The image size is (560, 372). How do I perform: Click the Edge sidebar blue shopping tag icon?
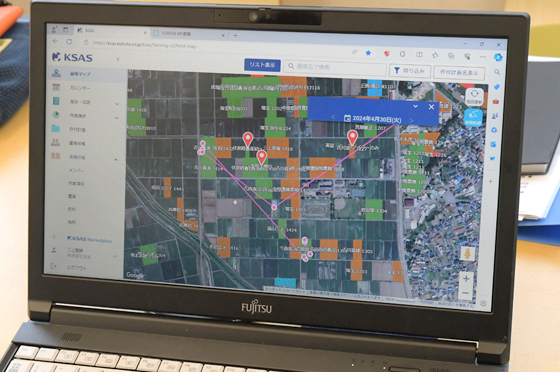tap(496, 87)
